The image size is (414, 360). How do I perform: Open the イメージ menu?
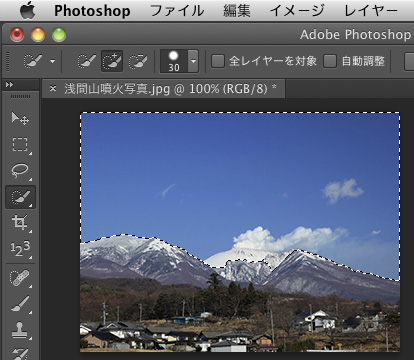296,11
